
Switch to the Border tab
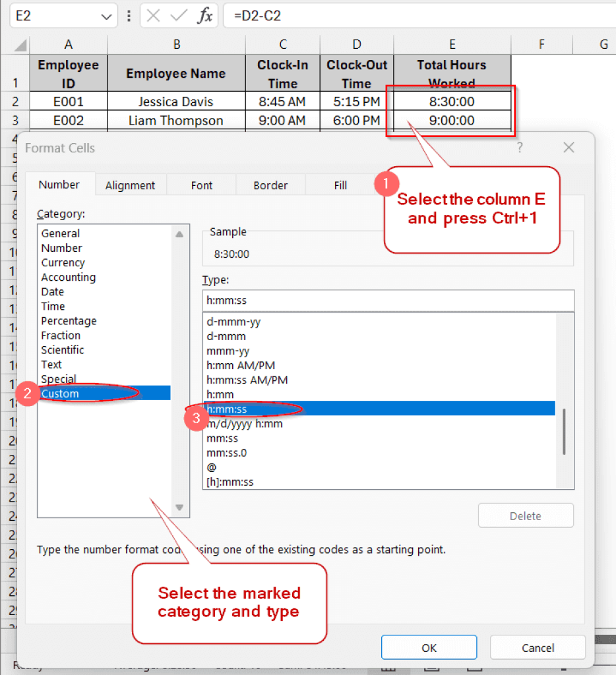270,185
